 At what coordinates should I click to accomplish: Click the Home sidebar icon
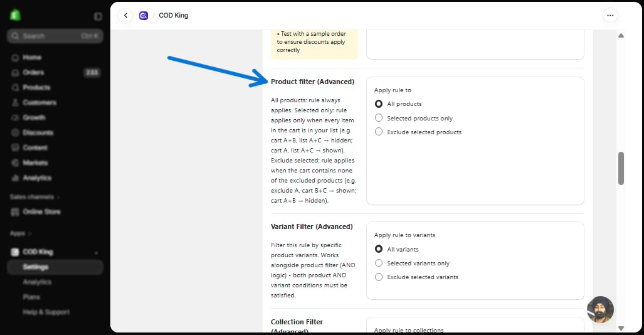(x=15, y=58)
